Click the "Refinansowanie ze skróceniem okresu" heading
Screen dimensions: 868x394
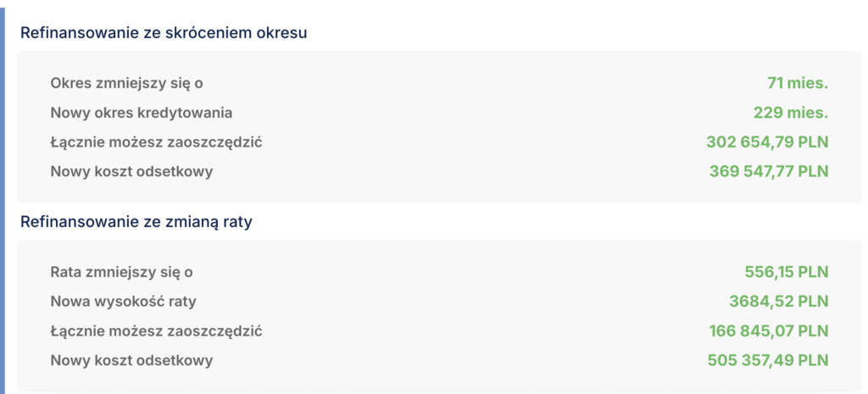163,33
